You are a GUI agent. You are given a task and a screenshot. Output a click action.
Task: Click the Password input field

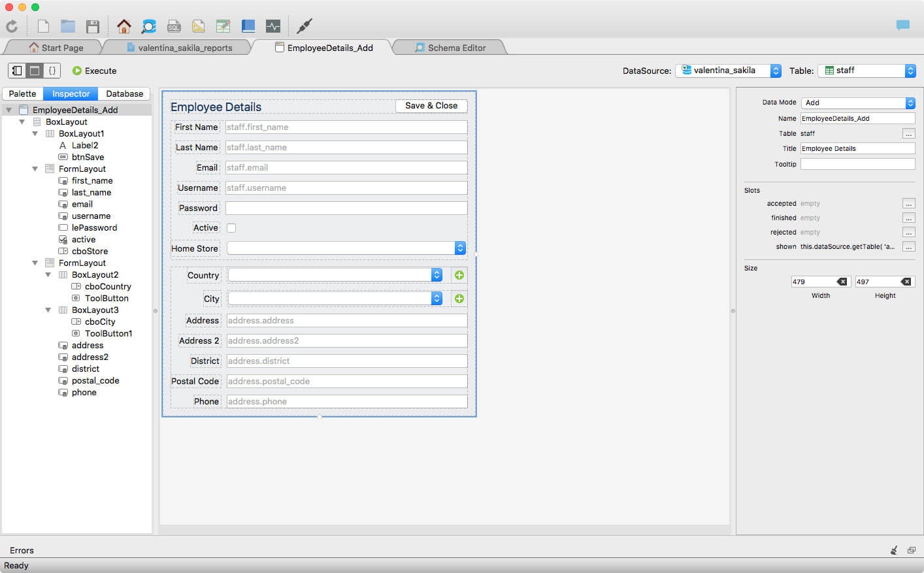[346, 208]
